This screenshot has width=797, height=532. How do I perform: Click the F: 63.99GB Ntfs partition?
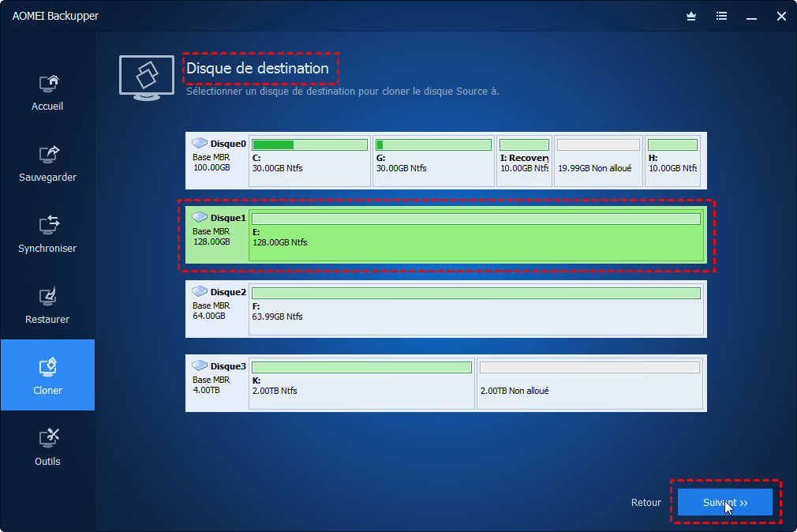point(477,309)
